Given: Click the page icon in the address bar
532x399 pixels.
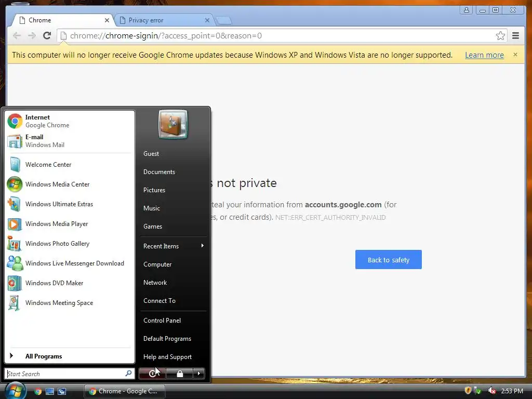Looking at the screenshot, I should coord(63,36).
